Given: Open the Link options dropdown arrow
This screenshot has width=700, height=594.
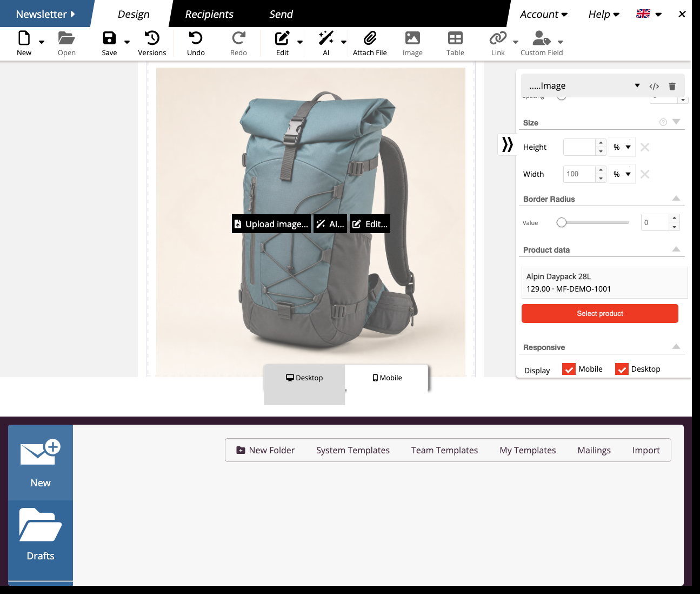Looking at the screenshot, I should coord(516,42).
